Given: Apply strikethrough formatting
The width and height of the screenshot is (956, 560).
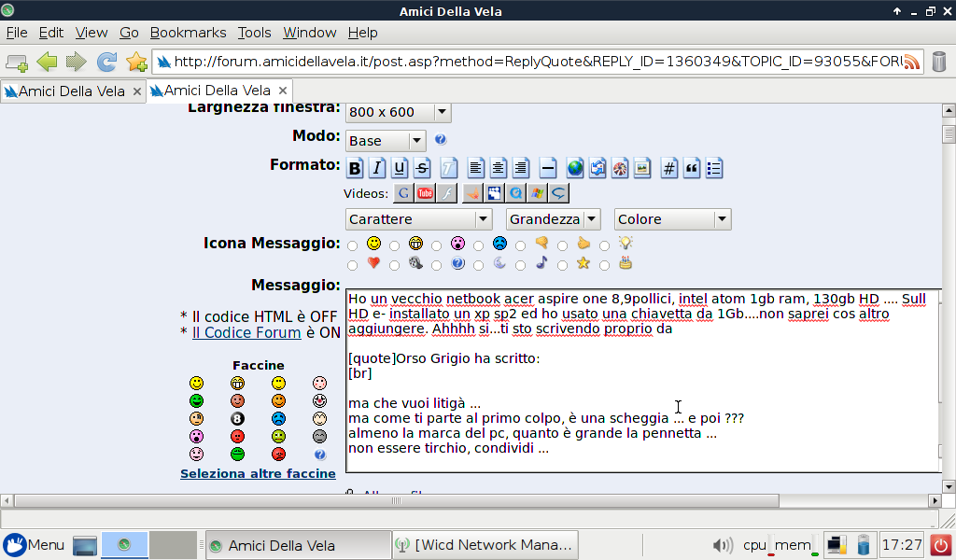Looking at the screenshot, I should [422, 168].
